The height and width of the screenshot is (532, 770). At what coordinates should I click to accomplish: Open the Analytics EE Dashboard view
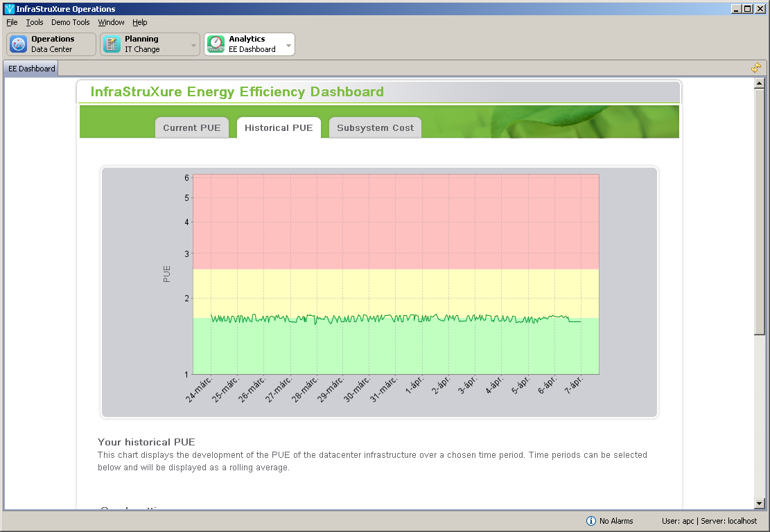click(x=250, y=44)
